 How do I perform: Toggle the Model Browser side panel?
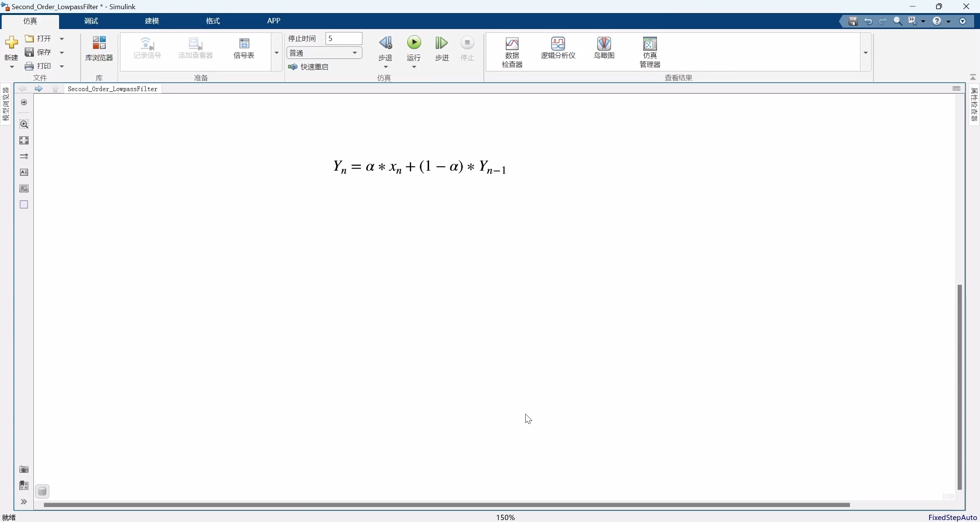tap(6, 104)
